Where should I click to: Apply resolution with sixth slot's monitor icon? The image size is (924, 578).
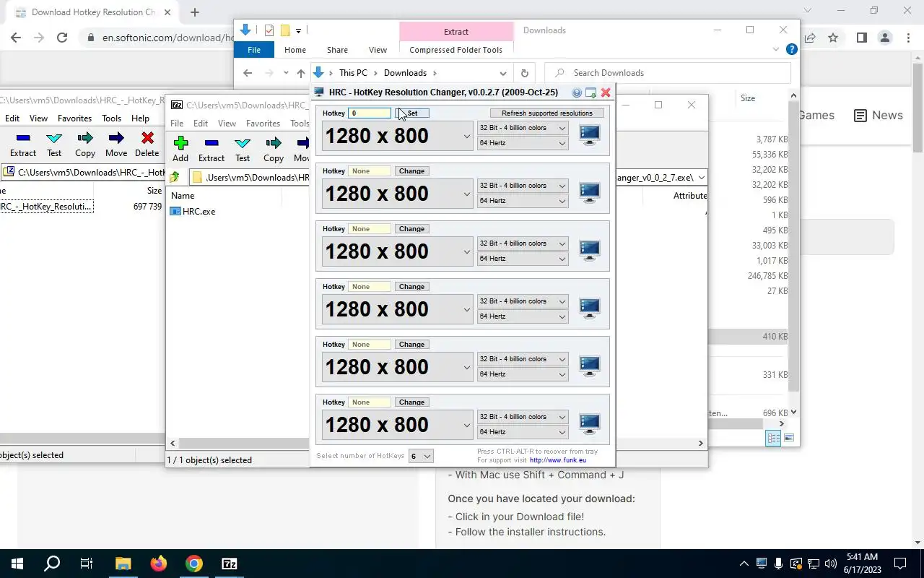tap(590, 424)
